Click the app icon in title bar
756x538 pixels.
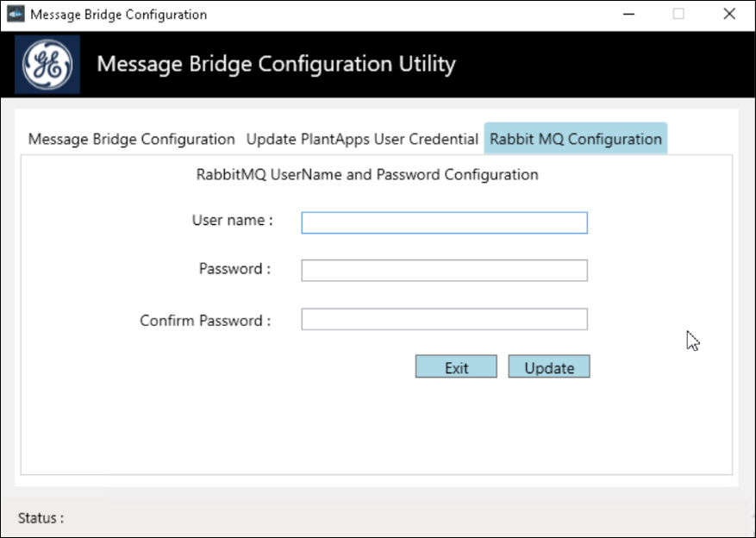pos(16,14)
